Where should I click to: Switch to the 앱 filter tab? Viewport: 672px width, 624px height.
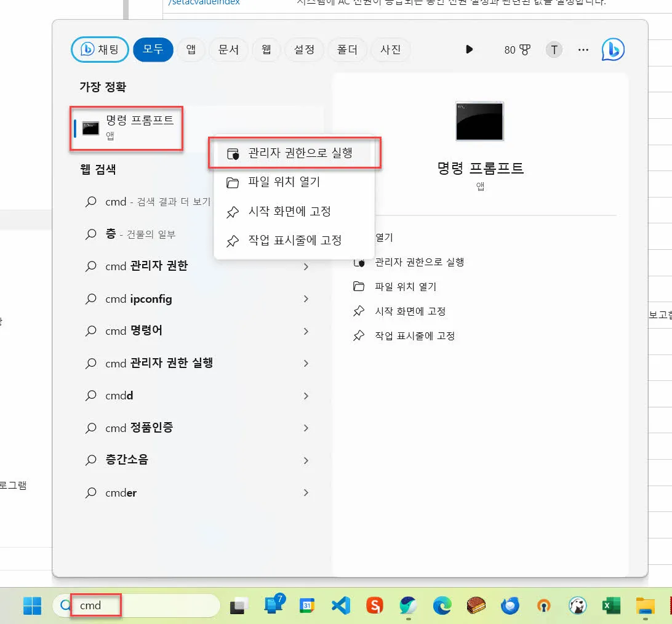pyautogui.click(x=191, y=50)
